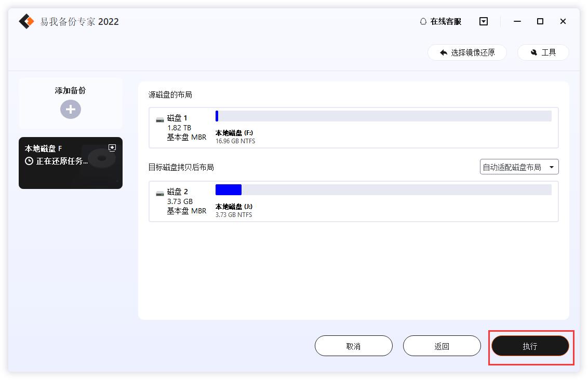Open the 自动适配磁盘布局 dropdown
This screenshot has height=380, width=588.
(x=519, y=167)
